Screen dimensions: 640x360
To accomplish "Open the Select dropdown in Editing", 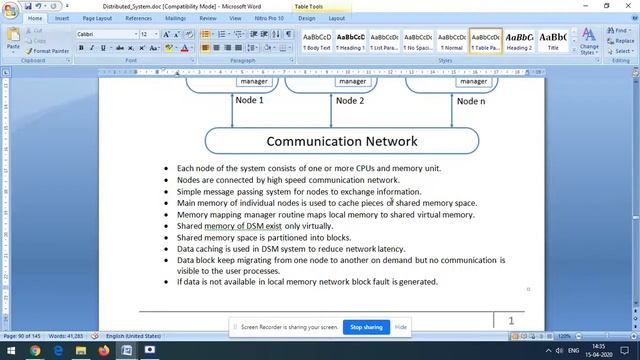I will [x=622, y=51].
